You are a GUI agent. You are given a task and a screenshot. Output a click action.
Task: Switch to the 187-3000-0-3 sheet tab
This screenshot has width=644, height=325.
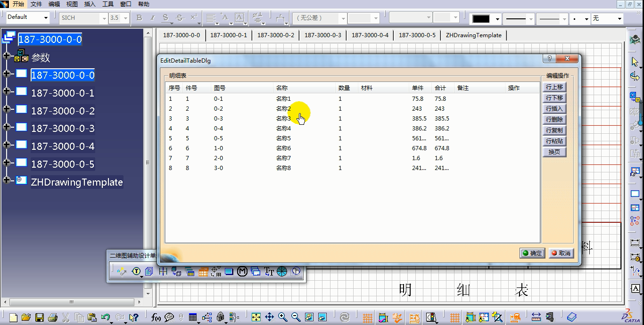pos(323,35)
